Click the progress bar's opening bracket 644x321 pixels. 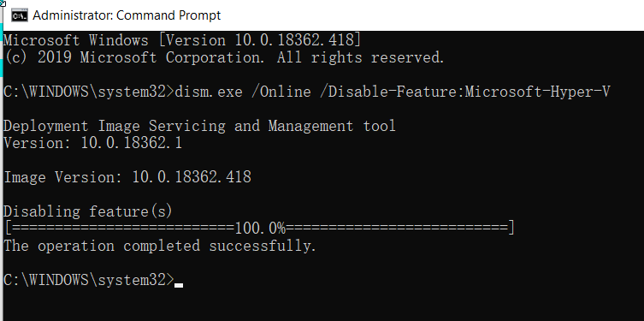tap(9, 228)
